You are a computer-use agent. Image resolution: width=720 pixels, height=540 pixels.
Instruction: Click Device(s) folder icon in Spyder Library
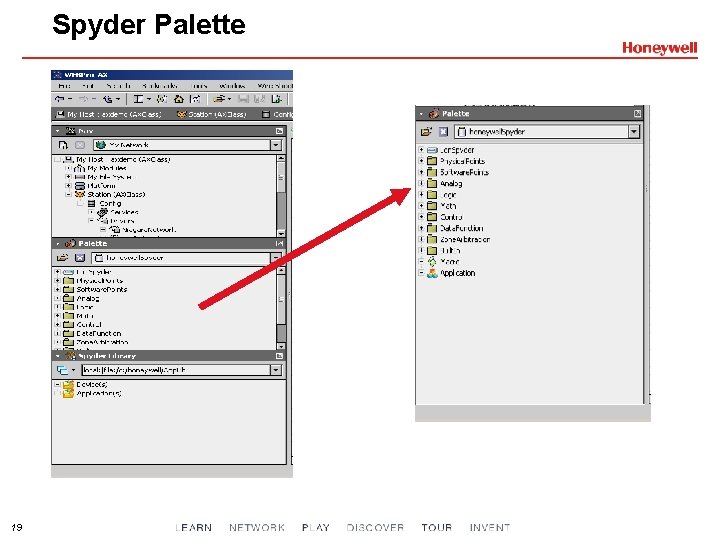[x=68, y=384]
